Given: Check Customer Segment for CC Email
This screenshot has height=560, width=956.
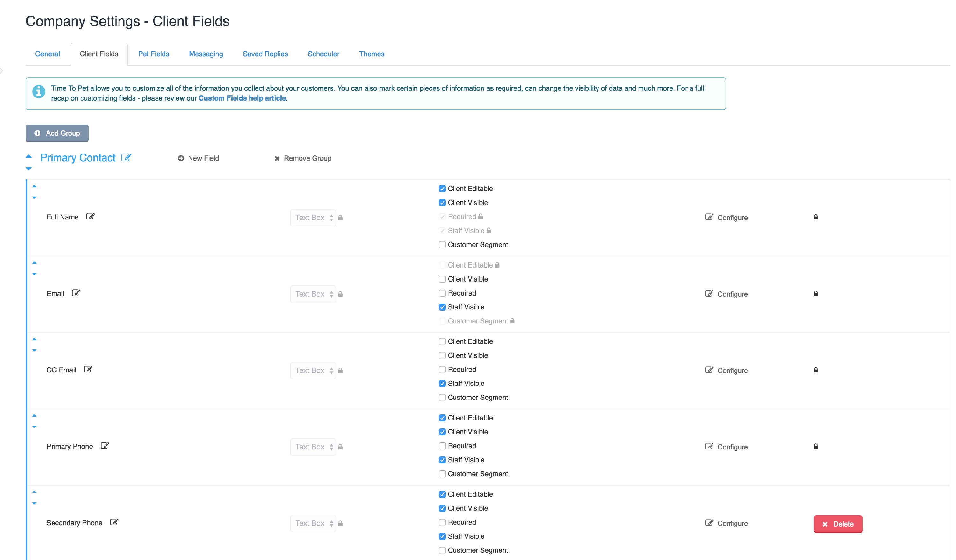Looking at the screenshot, I should click(x=442, y=398).
